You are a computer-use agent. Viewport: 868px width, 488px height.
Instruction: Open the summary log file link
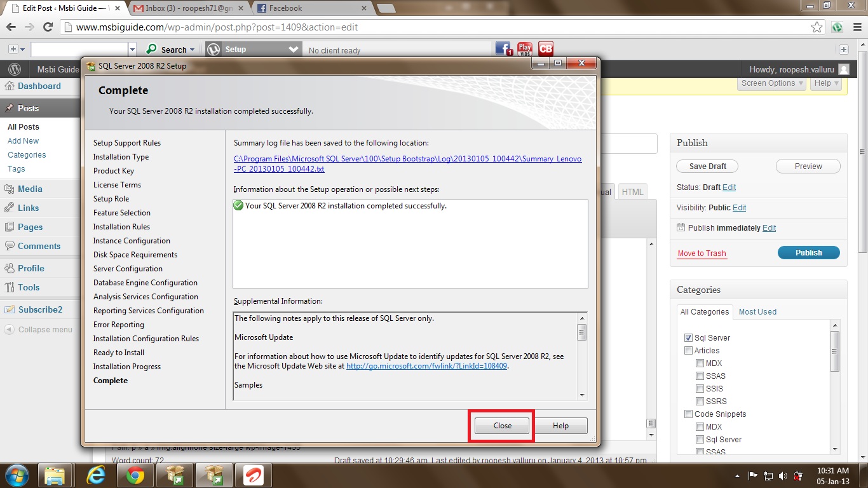point(407,164)
